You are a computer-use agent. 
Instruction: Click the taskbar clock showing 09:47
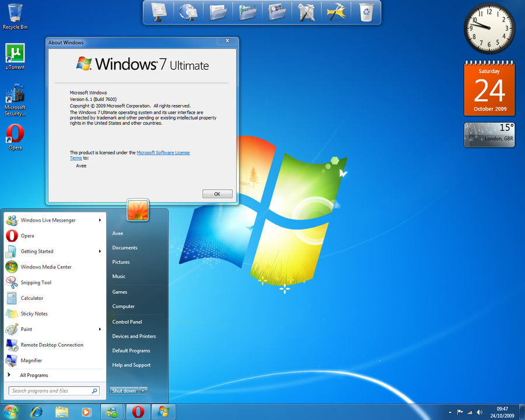point(502,412)
